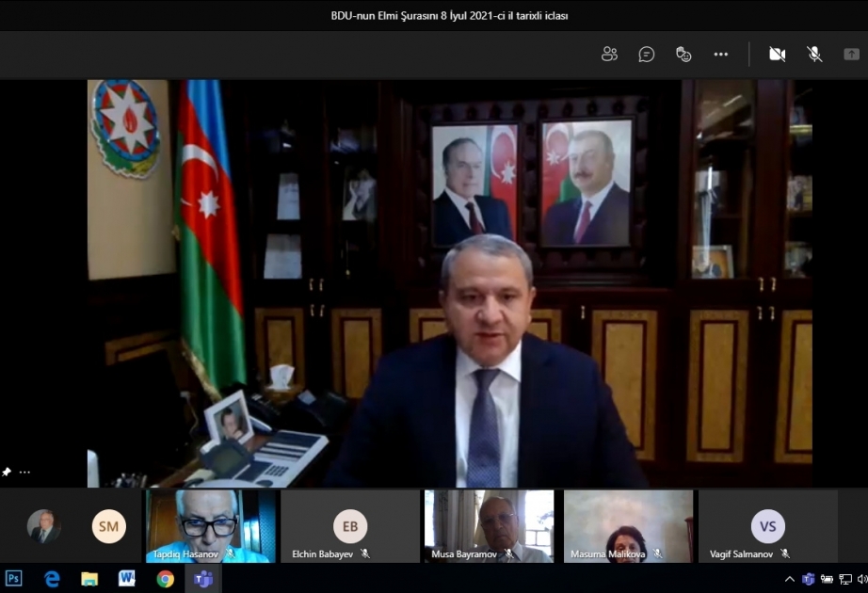868x593 pixels.
Task: Turn the camera on
Action: [778, 54]
